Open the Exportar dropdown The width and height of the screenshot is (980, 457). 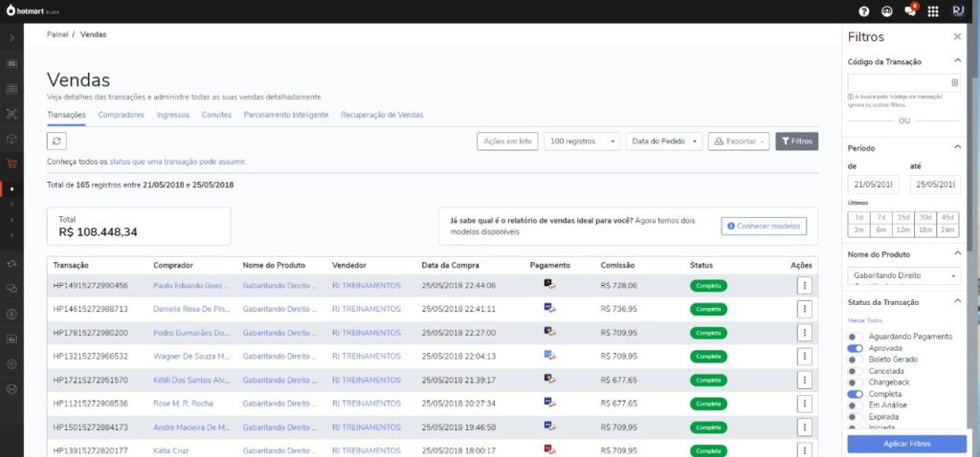pyautogui.click(x=738, y=141)
